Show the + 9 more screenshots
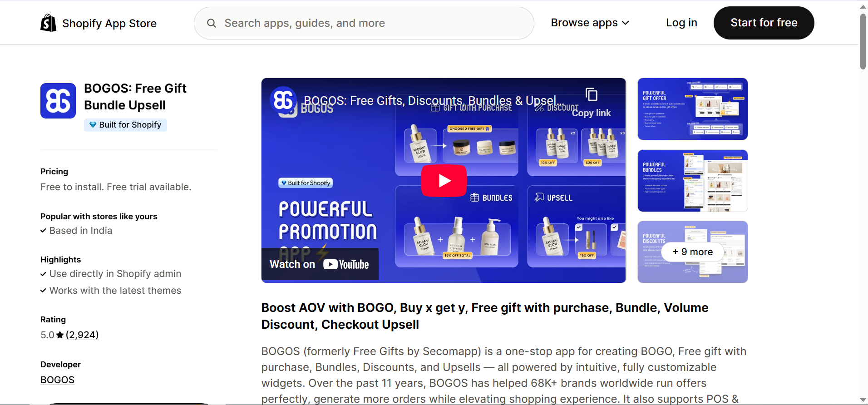This screenshot has height=405, width=868. 692,252
